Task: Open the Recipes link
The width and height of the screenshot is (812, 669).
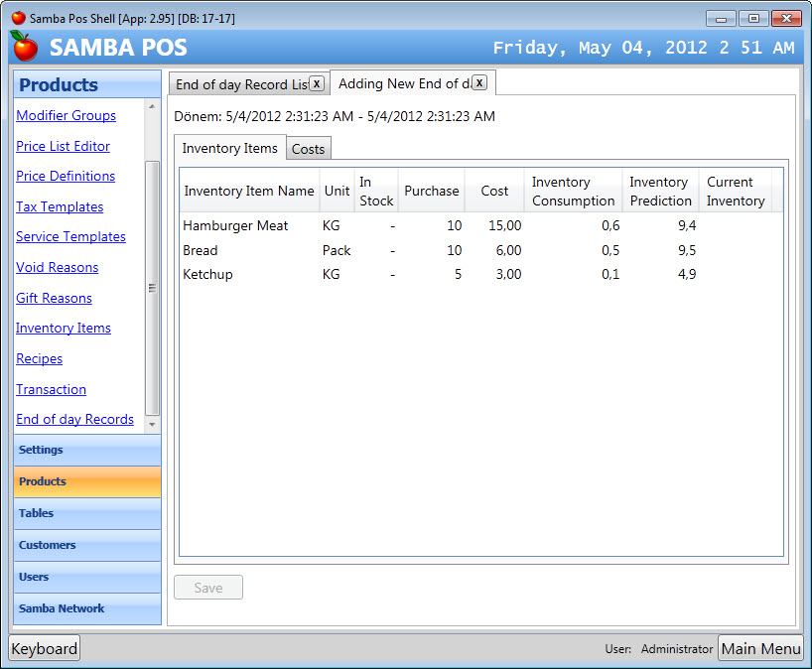Action: tap(40, 358)
